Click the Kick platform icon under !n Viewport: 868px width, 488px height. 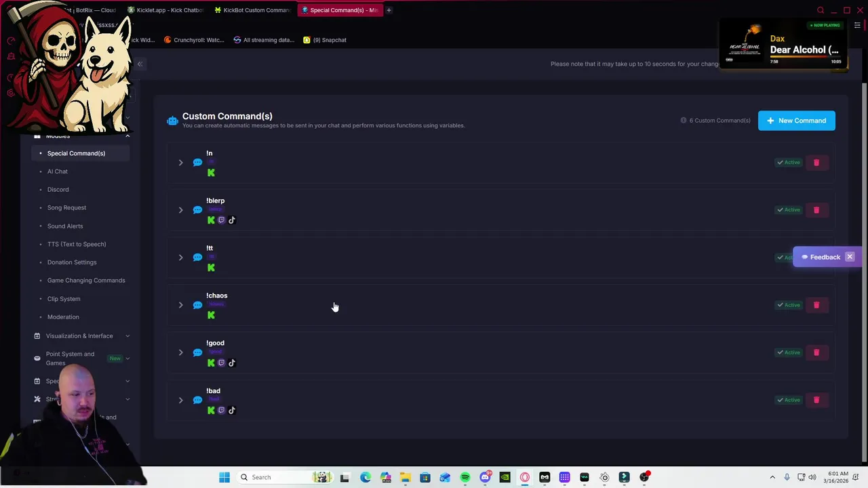[211, 173]
